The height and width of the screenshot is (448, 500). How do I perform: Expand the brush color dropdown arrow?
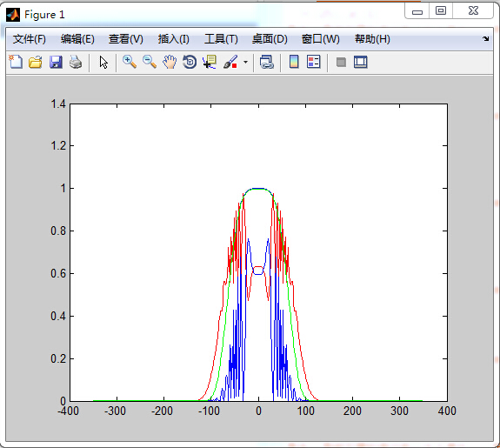coord(245,63)
